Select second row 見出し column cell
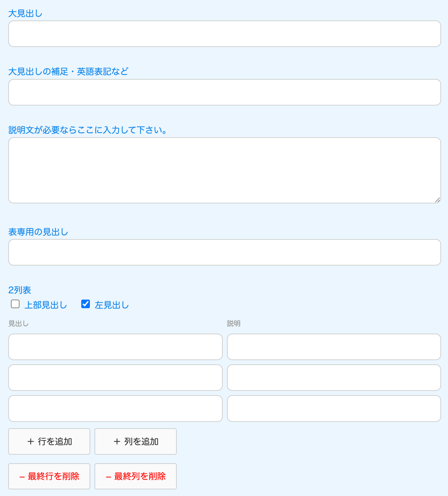Image resolution: width=448 pixels, height=496 pixels. click(115, 378)
